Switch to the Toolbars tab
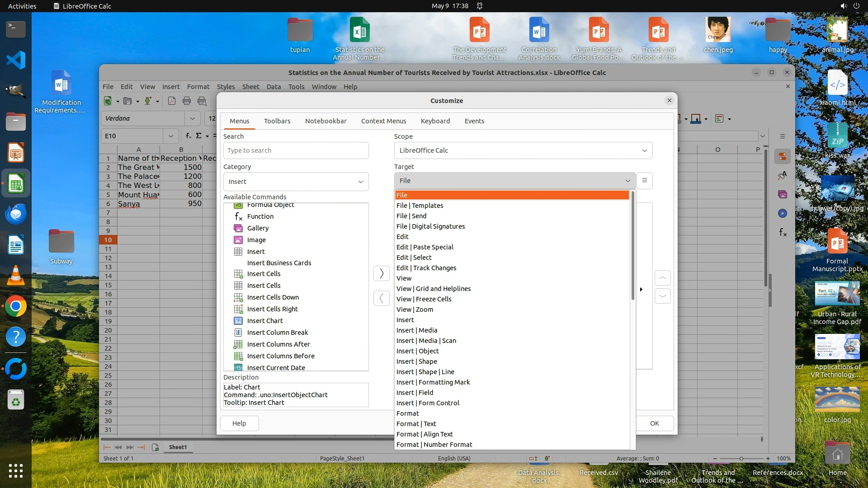The width and height of the screenshot is (868, 488). [x=277, y=121]
